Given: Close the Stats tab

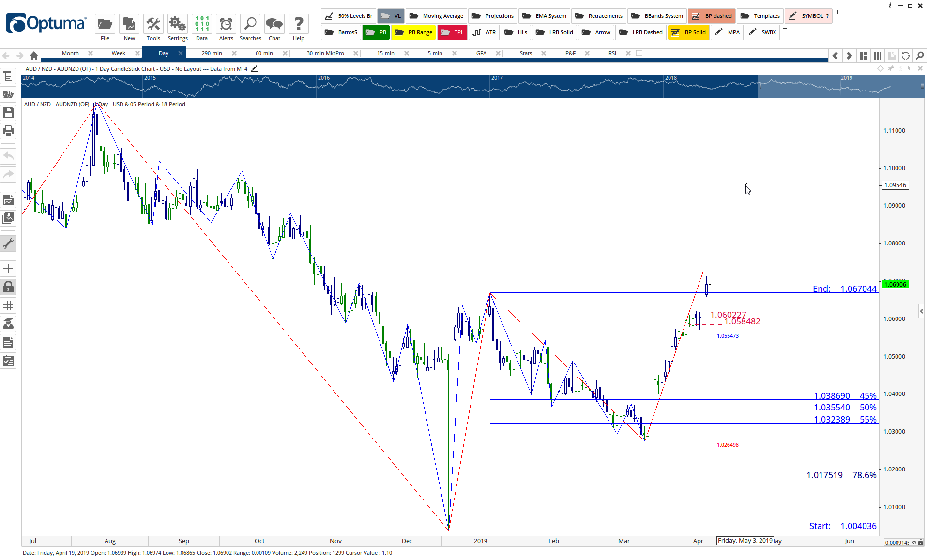Looking at the screenshot, I should pyautogui.click(x=544, y=53).
